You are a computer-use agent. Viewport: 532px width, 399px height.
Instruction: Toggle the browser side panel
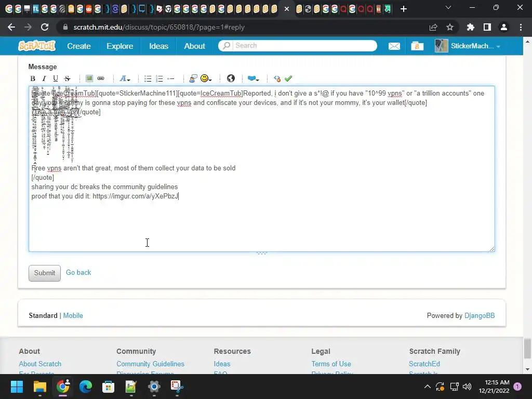pos(487,27)
